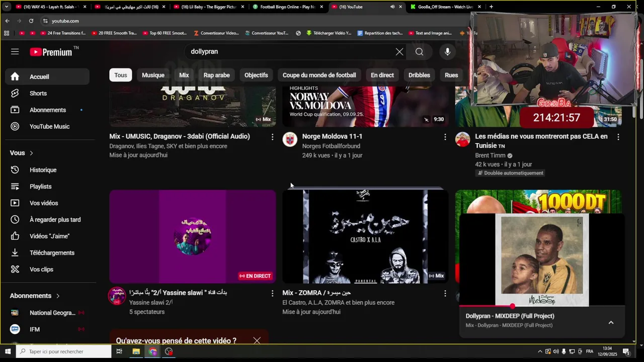Open Téléchargements in the sidebar
This screenshot has width=644, height=362.
pyautogui.click(x=47, y=253)
